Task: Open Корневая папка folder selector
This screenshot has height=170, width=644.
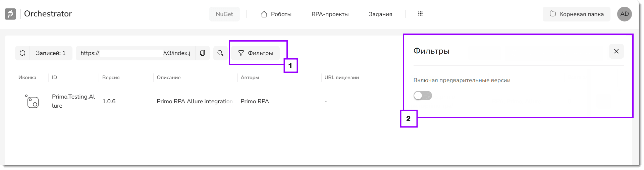Action: 577,14
